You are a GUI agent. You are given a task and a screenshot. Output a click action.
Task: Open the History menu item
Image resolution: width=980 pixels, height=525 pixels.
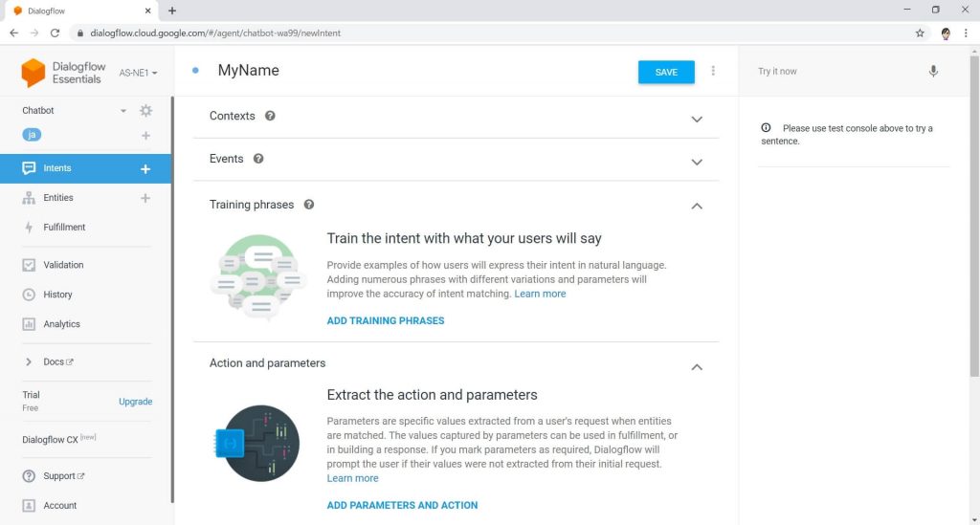tap(57, 295)
